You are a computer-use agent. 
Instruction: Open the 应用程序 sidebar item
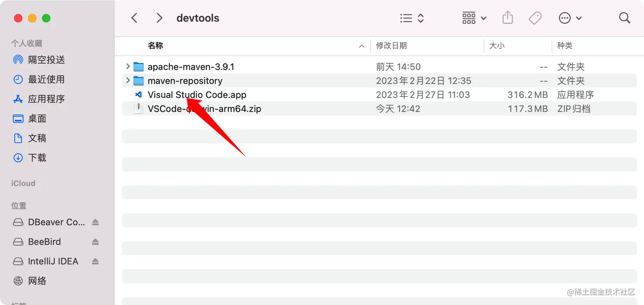[x=45, y=99]
